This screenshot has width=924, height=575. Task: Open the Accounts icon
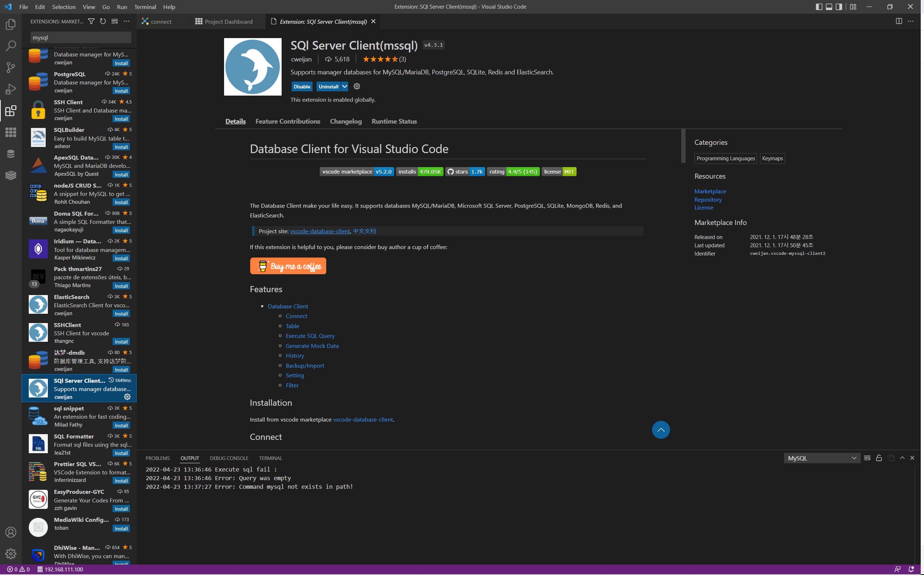11,532
